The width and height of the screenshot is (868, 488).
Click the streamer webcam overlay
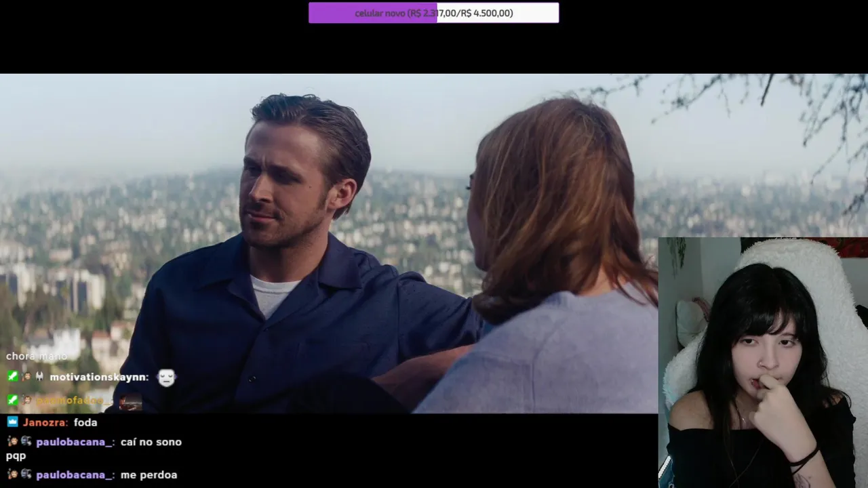763,363
